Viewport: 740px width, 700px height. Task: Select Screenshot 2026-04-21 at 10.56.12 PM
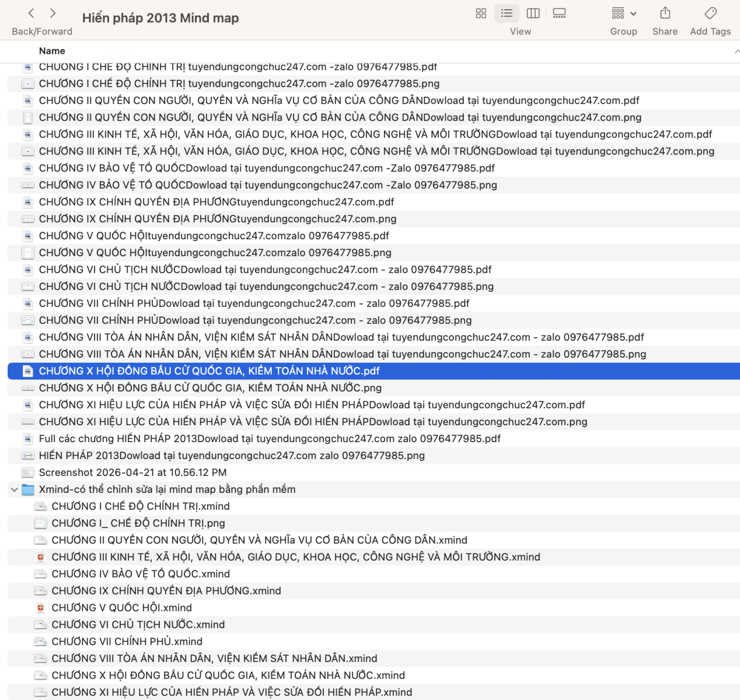tap(132, 473)
